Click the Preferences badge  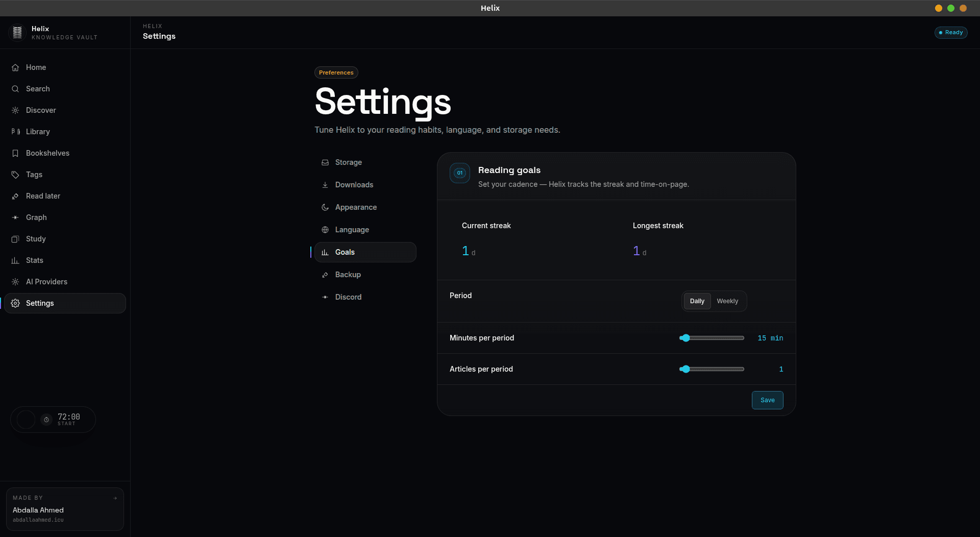(x=336, y=72)
